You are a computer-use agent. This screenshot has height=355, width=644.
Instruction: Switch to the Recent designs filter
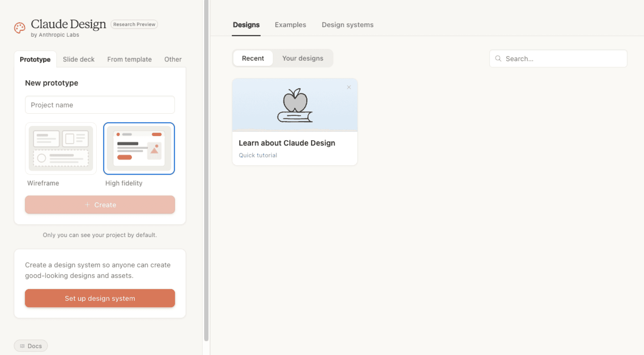coord(253,58)
